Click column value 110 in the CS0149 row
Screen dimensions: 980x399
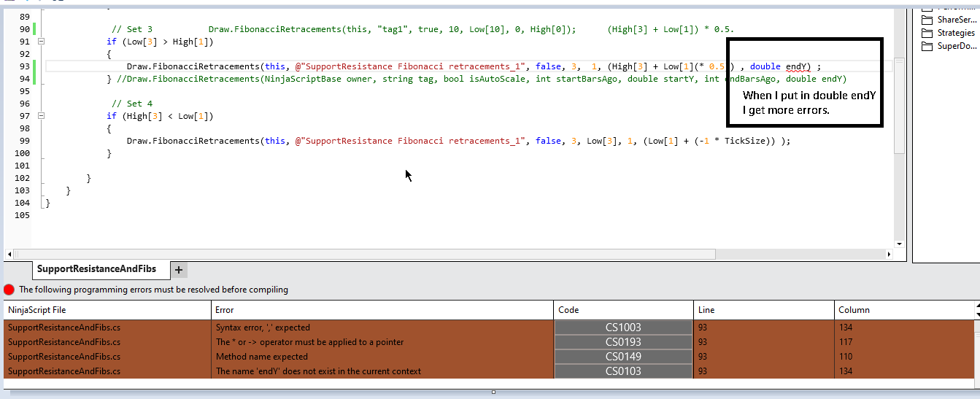click(x=846, y=357)
